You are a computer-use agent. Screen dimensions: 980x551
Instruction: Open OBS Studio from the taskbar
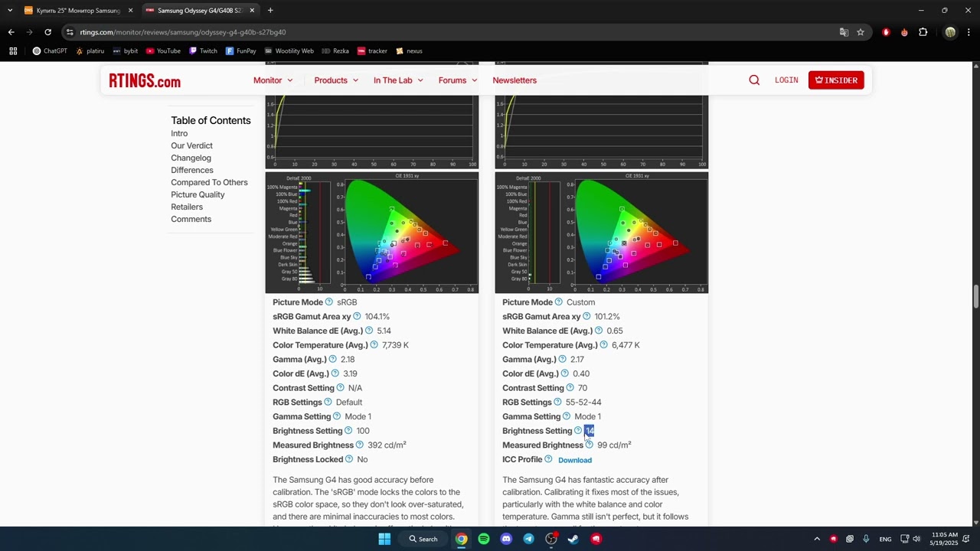pyautogui.click(x=550, y=539)
